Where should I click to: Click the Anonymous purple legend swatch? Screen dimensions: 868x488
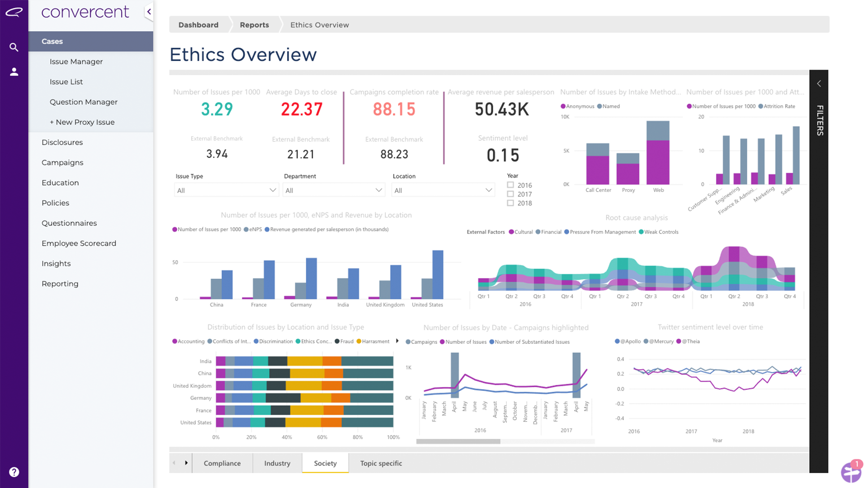563,106
